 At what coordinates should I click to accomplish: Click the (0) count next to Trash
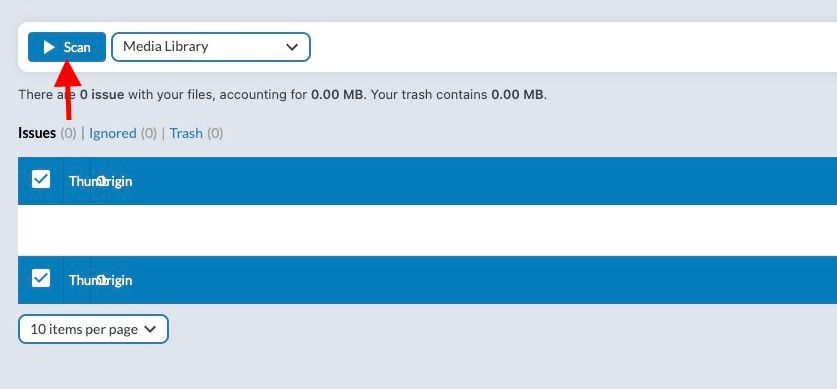(215, 133)
